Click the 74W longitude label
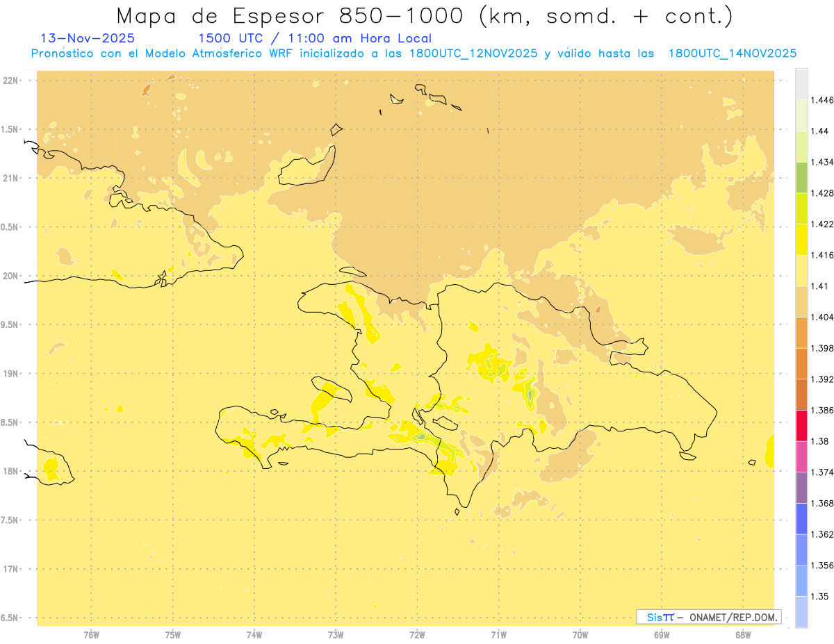Viewport: 834px width, 644px height. tap(254, 635)
